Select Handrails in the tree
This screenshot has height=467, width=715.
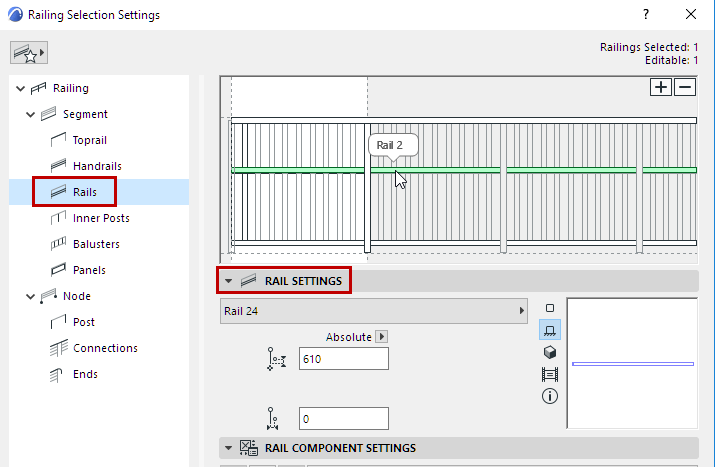pos(97,166)
